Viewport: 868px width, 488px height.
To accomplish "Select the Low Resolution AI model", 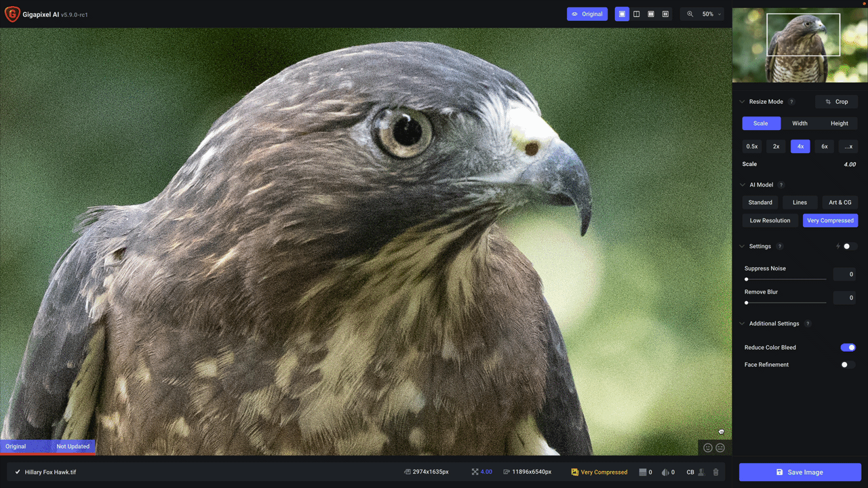I will (770, 220).
